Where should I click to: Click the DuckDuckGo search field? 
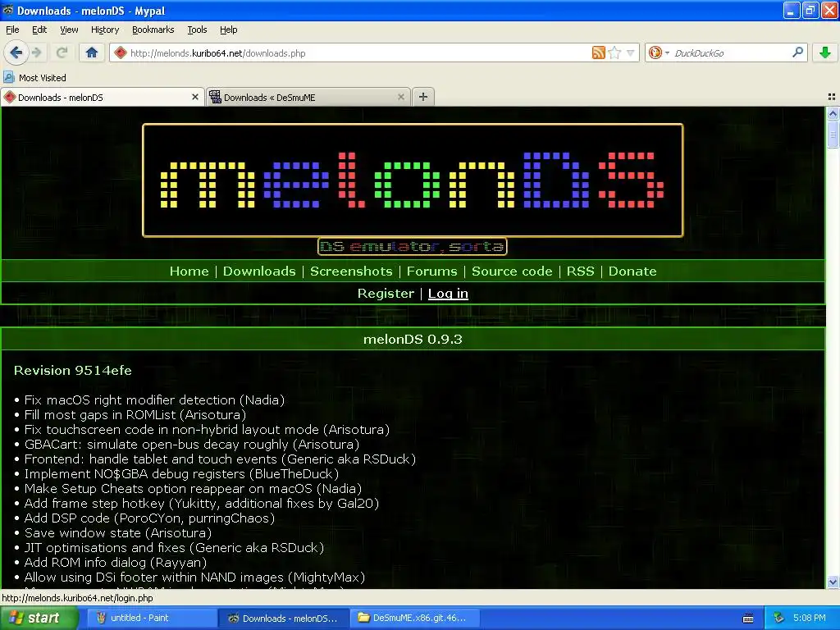click(x=728, y=52)
